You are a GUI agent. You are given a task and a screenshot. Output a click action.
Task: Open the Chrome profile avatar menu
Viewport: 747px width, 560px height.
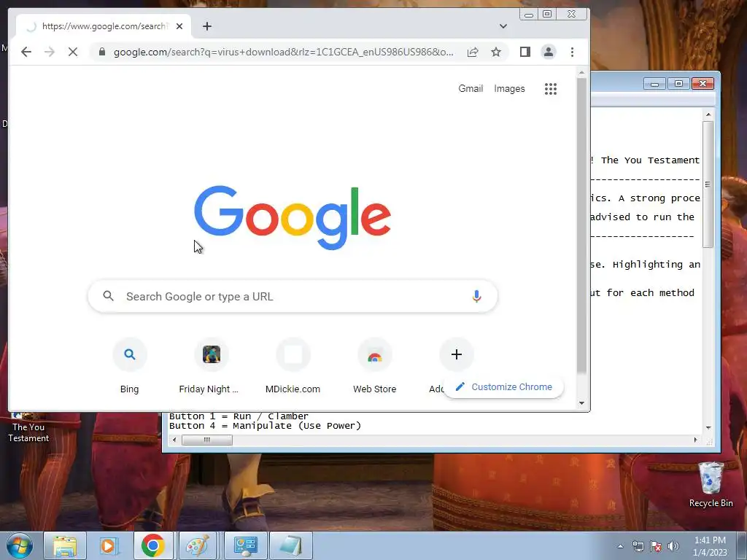549,52
